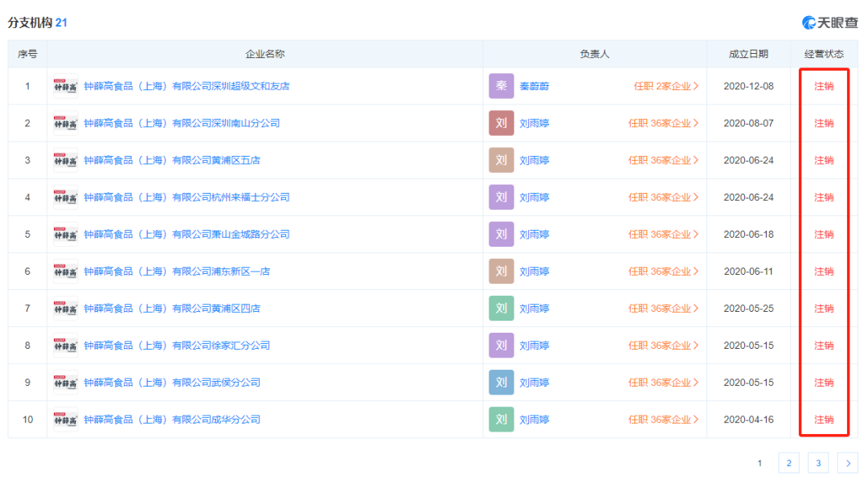This screenshot has height=483, width=868.
Task: Open 钟薛高食品（上海）有限公司杭州来福士分公司 link
Action: coord(186,197)
